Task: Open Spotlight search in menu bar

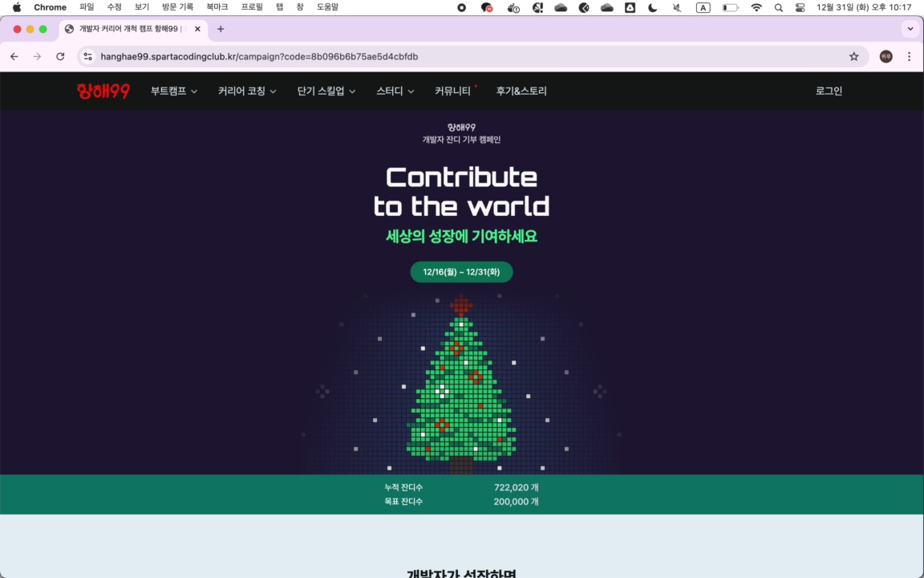Action: tap(779, 8)
